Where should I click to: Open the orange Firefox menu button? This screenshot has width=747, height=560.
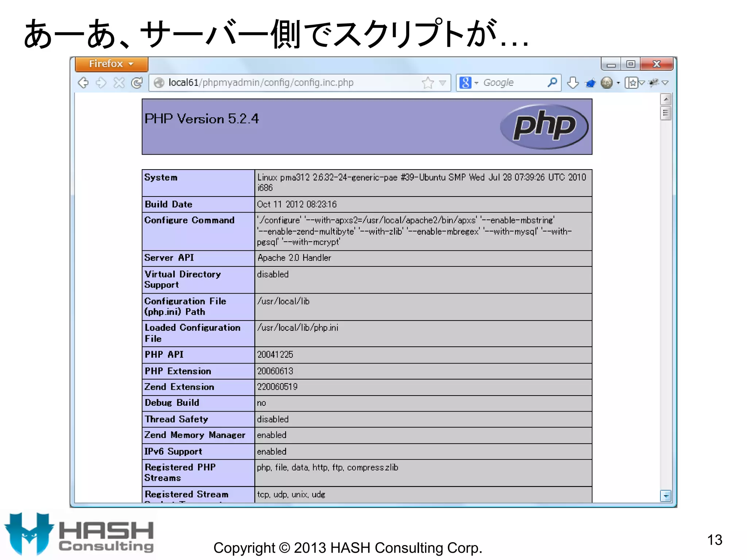click(x=111, y=64)
